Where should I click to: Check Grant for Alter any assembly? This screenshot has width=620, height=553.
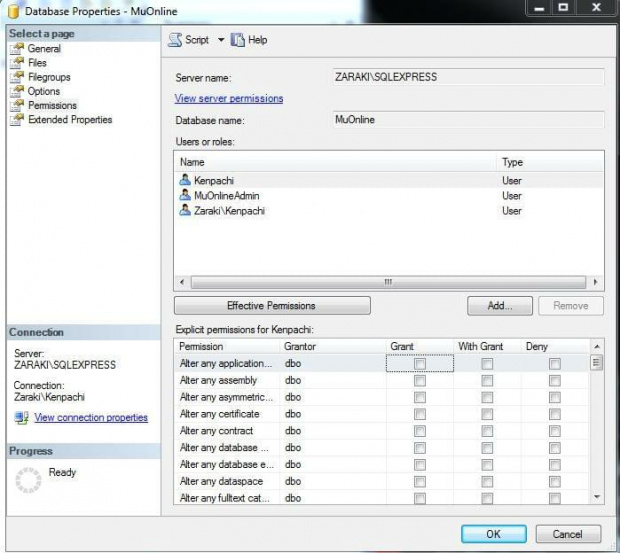pyautogui.click(x=420, y=381)
